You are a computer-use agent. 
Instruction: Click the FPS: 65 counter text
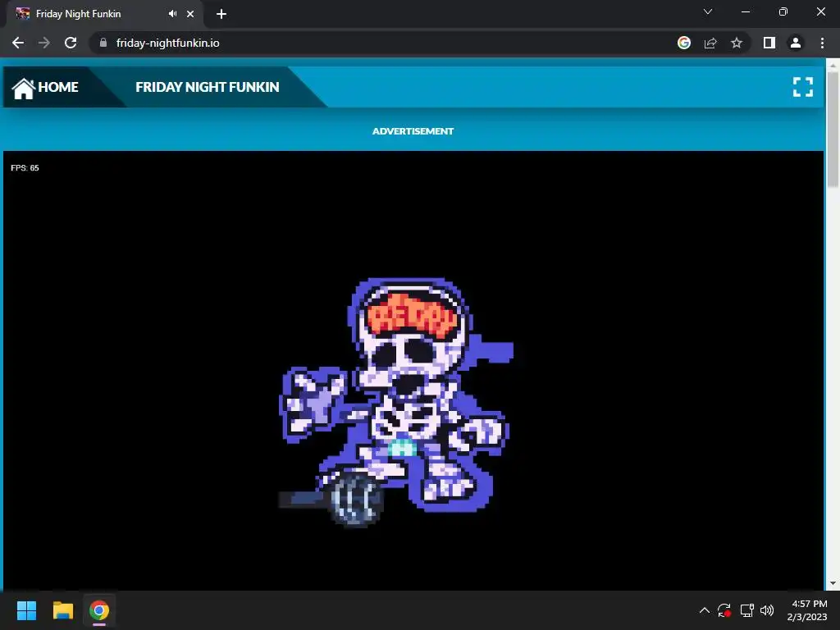click(25, 167)
